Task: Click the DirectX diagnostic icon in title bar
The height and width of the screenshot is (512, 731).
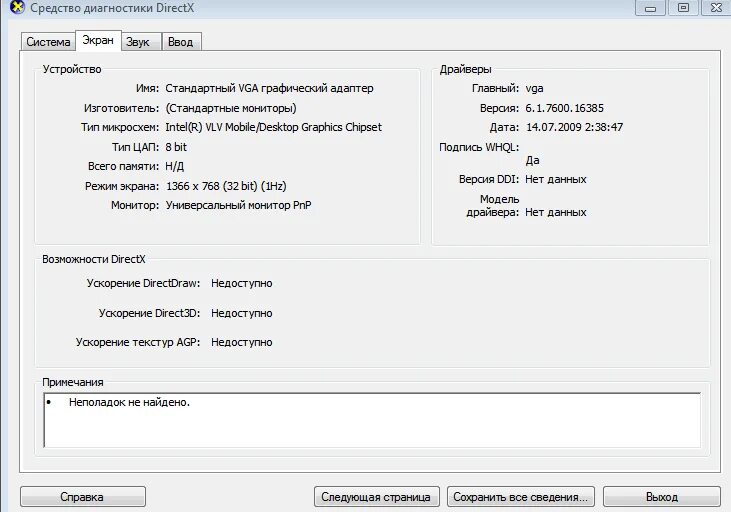Action: pyautogui.click(x=16, y=7)
